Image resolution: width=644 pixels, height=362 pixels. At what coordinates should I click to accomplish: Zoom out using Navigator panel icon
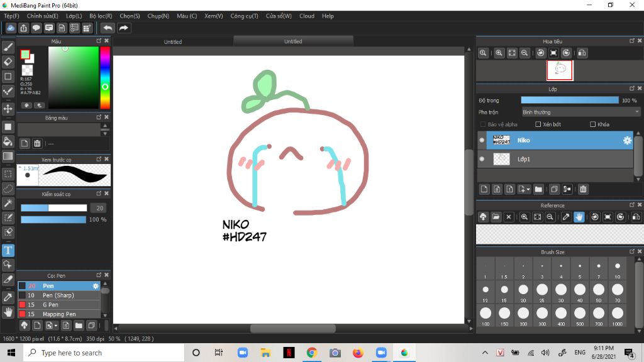[525, 53]
